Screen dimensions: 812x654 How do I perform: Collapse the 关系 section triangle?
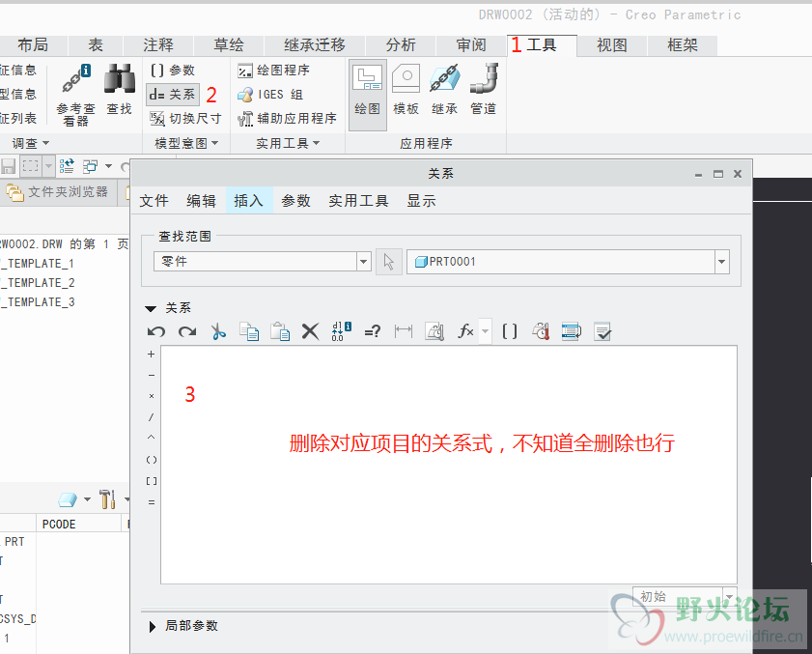pos(151,308)
